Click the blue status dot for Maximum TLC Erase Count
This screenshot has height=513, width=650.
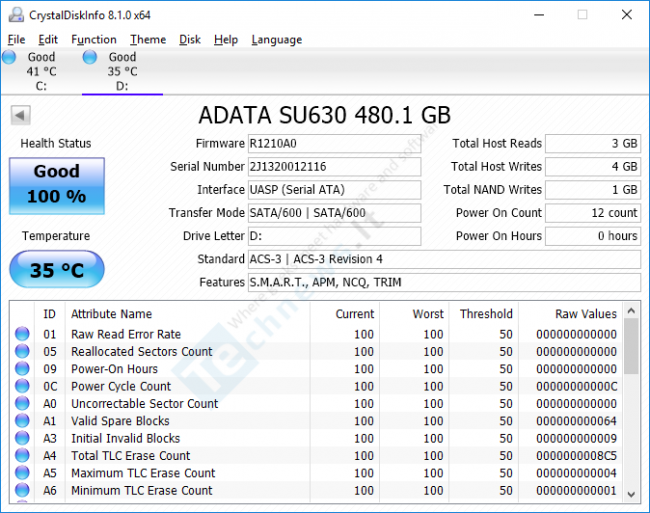[22, 473]
